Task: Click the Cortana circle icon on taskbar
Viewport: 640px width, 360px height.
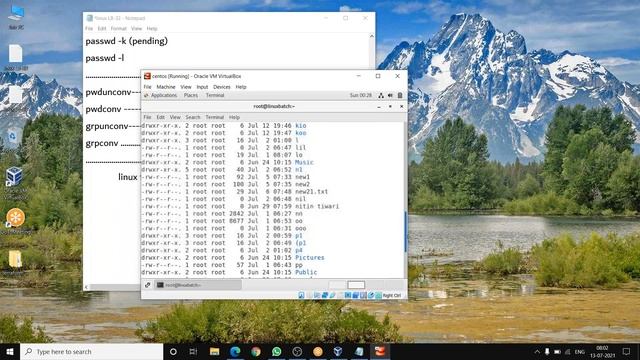Action: click(173, 351)
